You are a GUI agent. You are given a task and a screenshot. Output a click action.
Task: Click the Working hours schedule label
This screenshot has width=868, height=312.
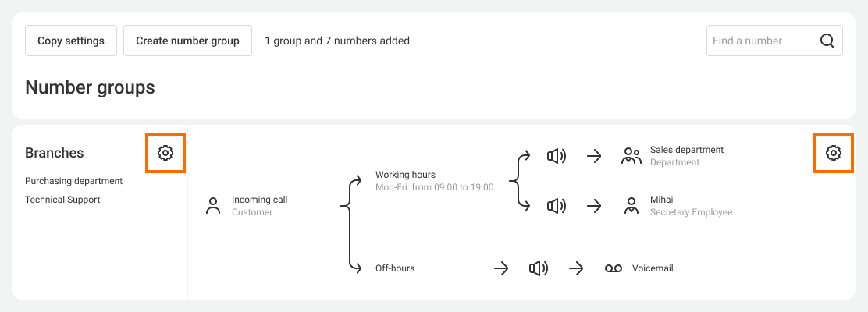coord(405,175)
